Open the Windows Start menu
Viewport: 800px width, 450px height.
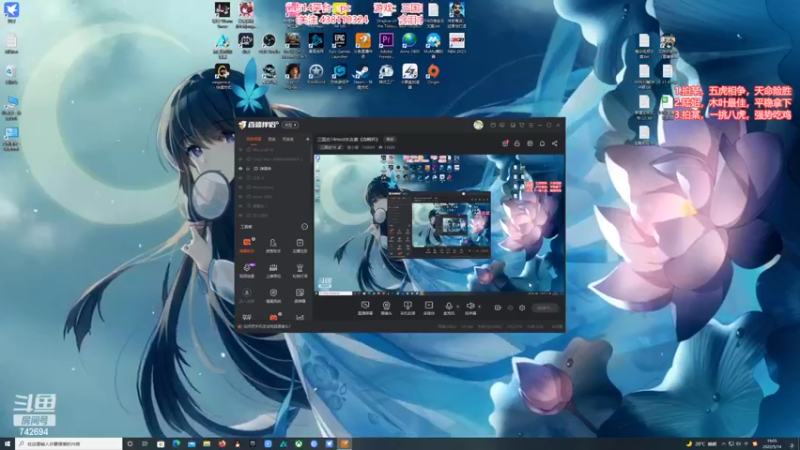point(7,444)
